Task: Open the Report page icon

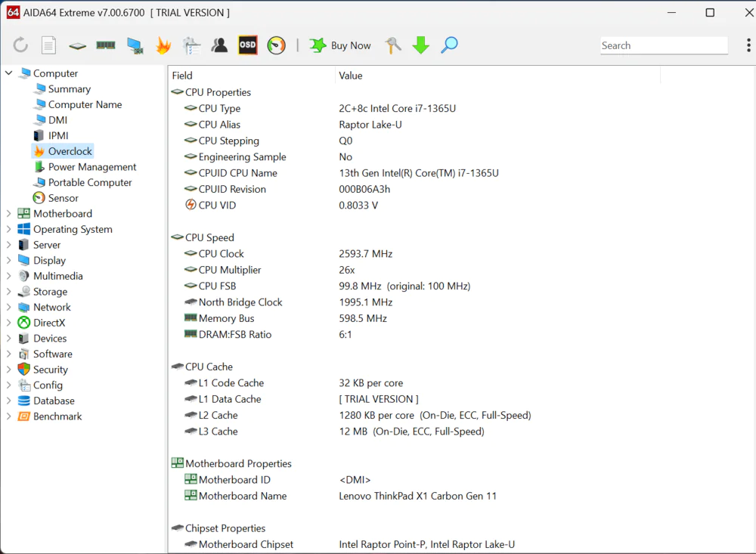Action: 48,45
